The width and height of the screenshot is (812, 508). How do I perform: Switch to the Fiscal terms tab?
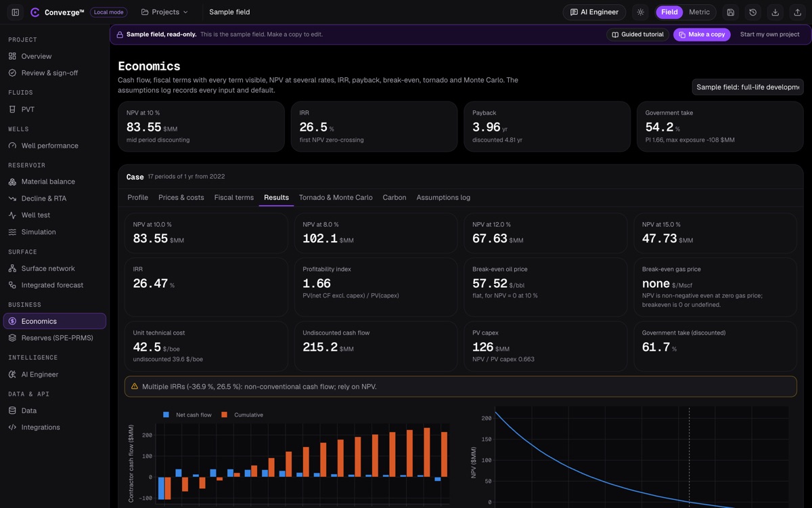click(234, 198)
